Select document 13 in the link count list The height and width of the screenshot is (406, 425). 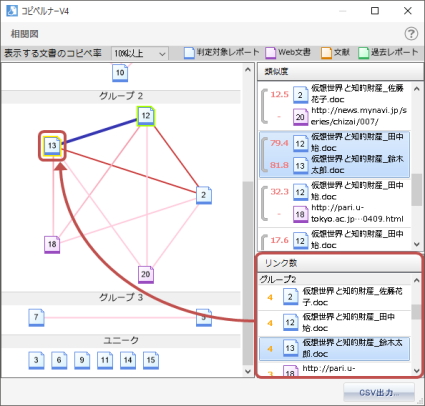334,349
